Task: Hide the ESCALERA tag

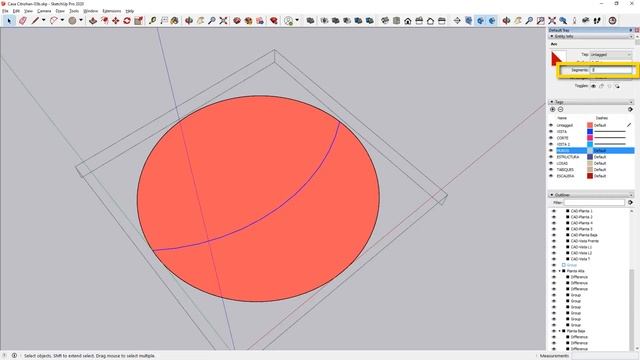Action: point(551,176)
